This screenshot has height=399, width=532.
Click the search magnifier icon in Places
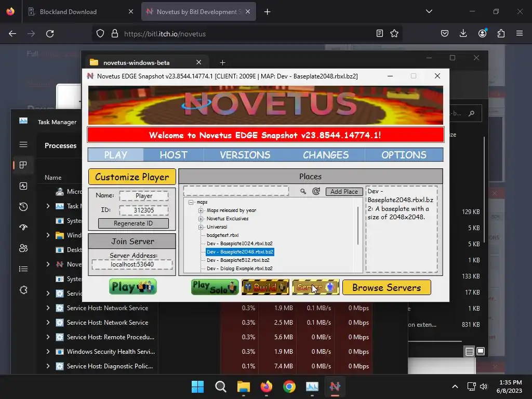coord(303,191)
